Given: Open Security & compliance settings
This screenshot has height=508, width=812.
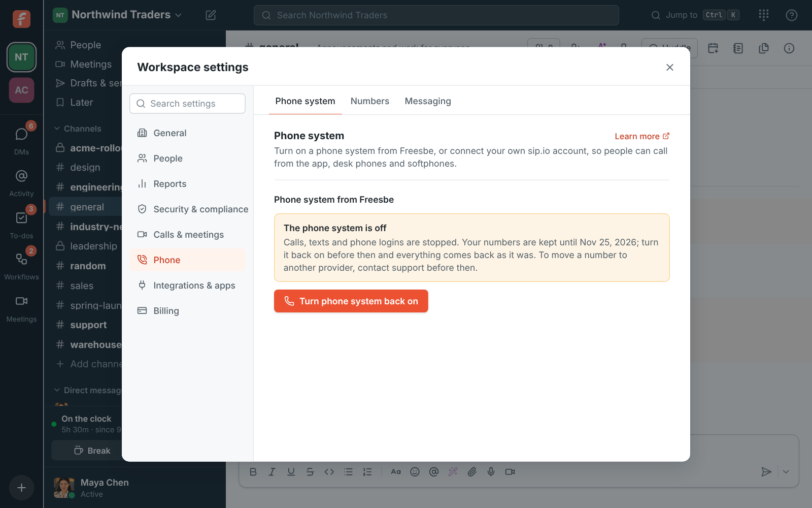Looking at the screenshot, I should (188, 209).
